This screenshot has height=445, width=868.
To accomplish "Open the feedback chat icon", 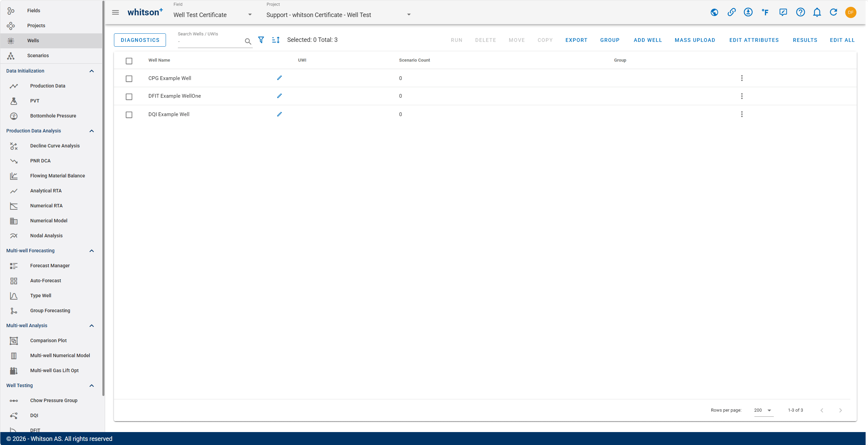I will tap(783, 13).
